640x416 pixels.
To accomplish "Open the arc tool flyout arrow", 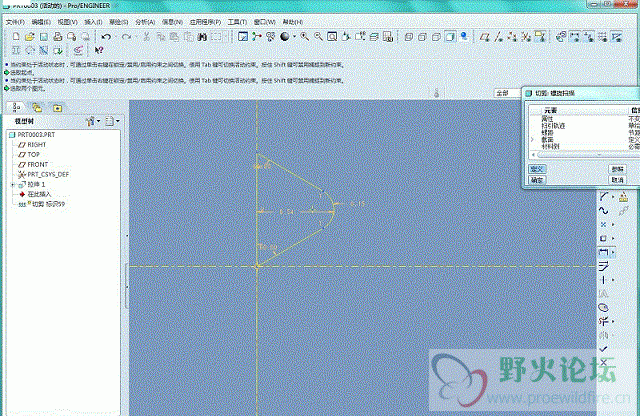I will [613, 197].
